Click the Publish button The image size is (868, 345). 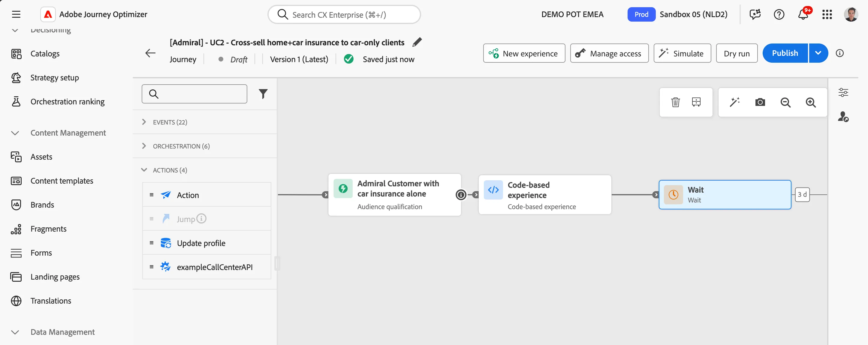pos(785,53)
